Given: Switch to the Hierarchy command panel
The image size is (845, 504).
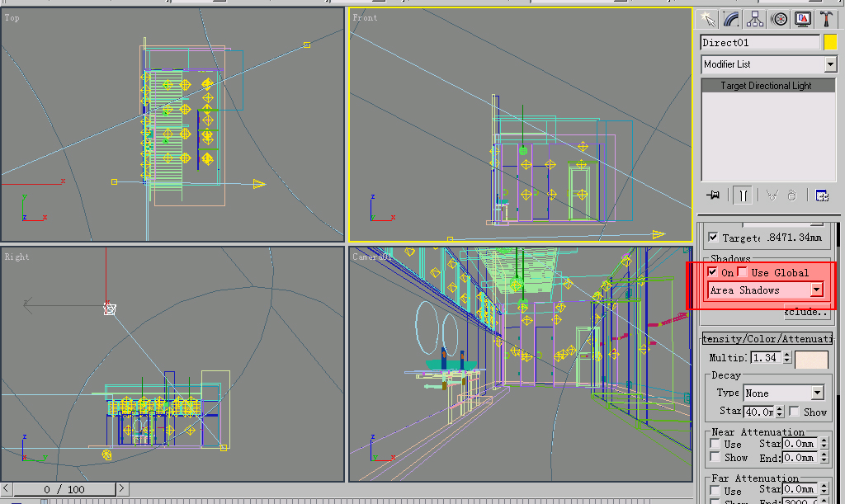Looking at the screenshot, I should coord(753,18).
